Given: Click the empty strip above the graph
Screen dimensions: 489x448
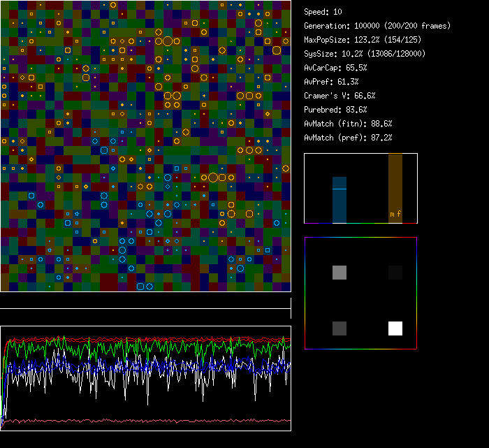Looking at the screenshot, I should click(x=145, y=301).
